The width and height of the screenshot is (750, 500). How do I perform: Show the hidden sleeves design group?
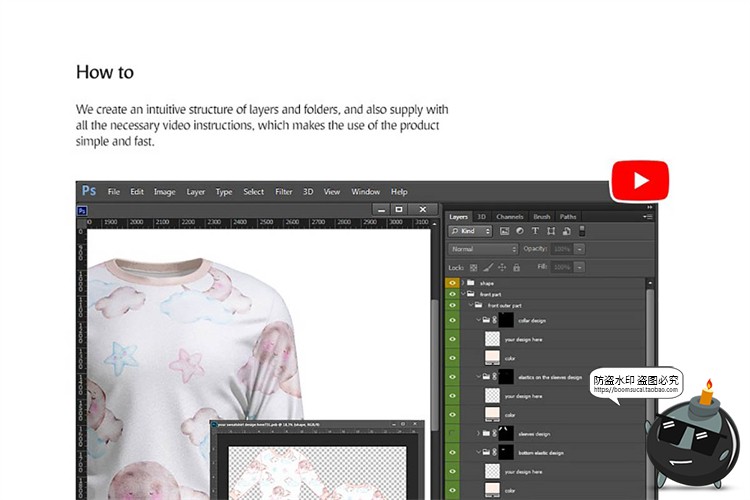pos(453,434)
